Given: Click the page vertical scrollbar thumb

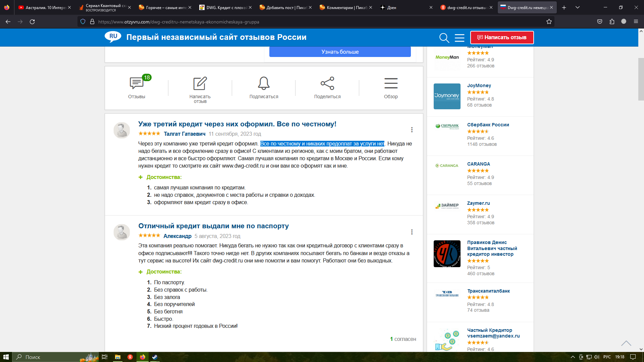Looking at the screenshot, I should (641, 79).
